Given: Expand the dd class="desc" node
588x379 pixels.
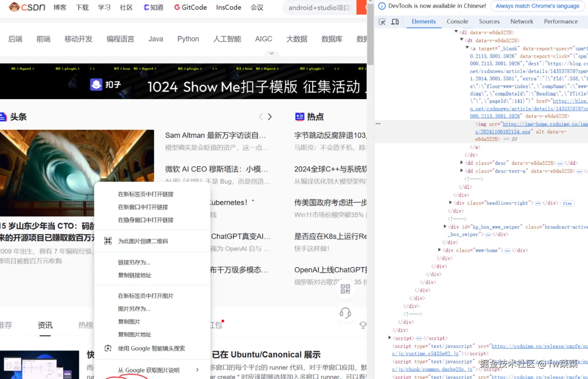Looking at the screenshot, I should pyautogui.click(x=462, y=162).
